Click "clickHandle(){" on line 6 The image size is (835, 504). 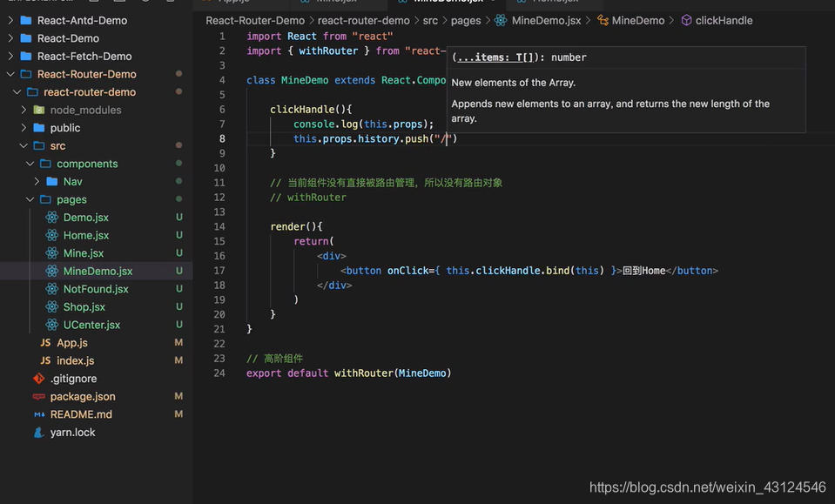click(311, 109)
